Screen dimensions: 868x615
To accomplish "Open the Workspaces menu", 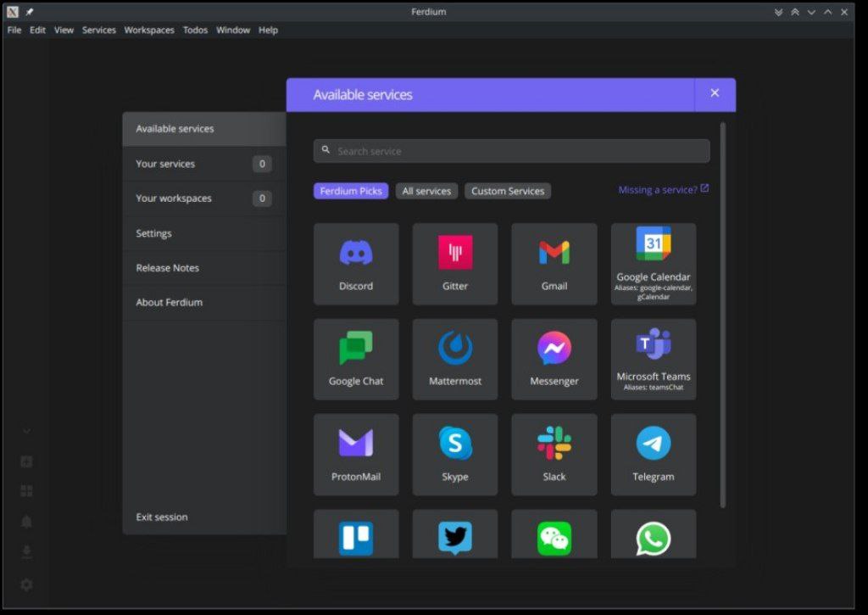I will coord(149,30).
